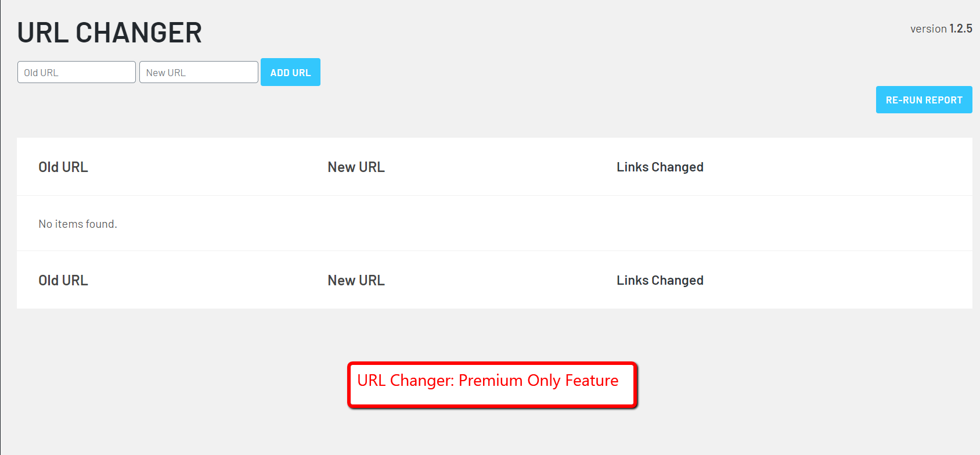The image size is (980, 455).
Task: Click the bottom Old URL column header
Action: pos(63,280)
